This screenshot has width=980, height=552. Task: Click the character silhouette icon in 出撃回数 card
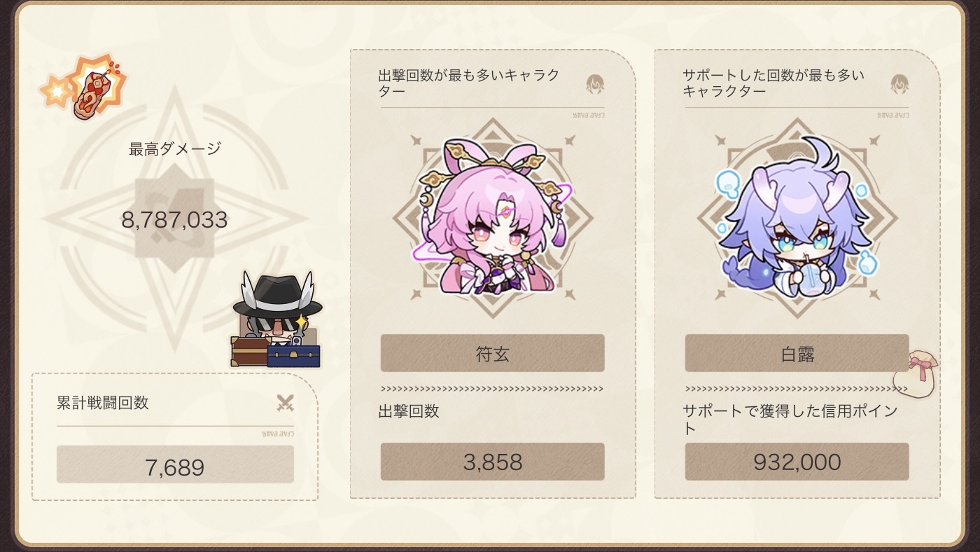point(595,83)
